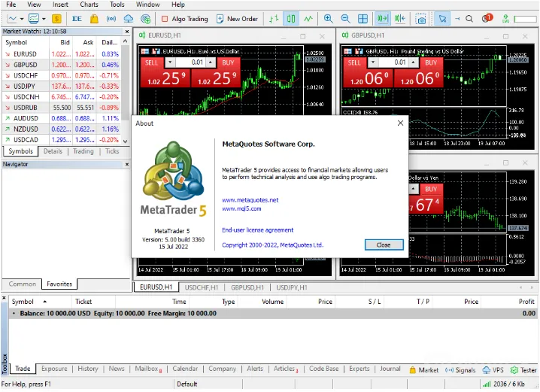Open Market icon in Toolbox bar
540x392 pixels.
(x=423, y=370)
